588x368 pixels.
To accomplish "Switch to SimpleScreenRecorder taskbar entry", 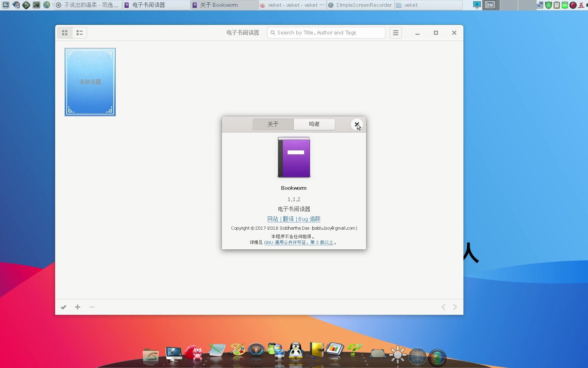I will [x=361, y=5].
